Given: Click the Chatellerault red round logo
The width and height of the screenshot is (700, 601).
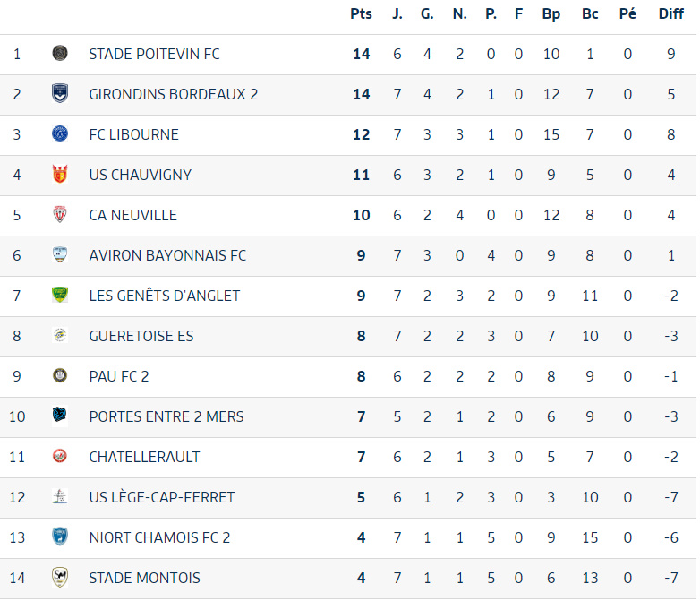Looking at the screenshot, I should pos(60,456).
